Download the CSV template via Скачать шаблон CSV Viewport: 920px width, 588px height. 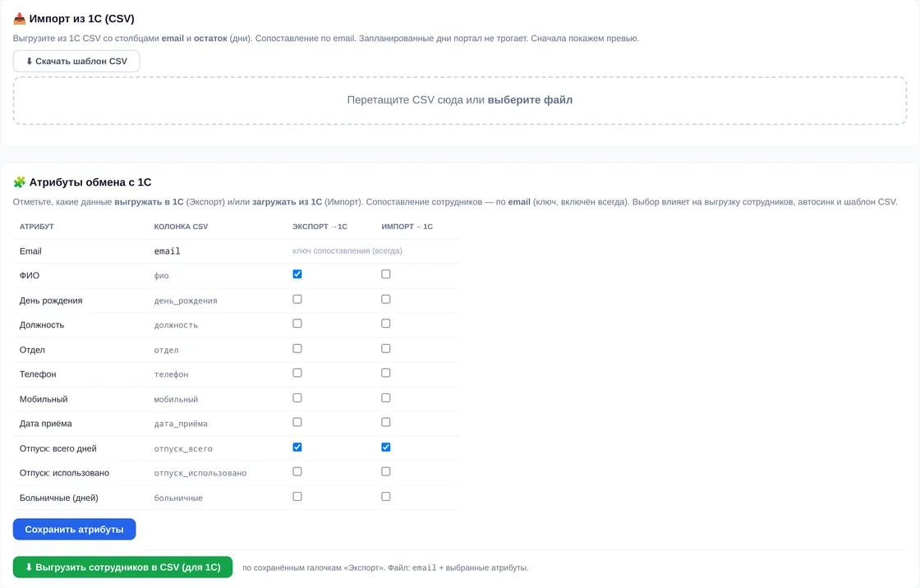(x=76, y=61)
